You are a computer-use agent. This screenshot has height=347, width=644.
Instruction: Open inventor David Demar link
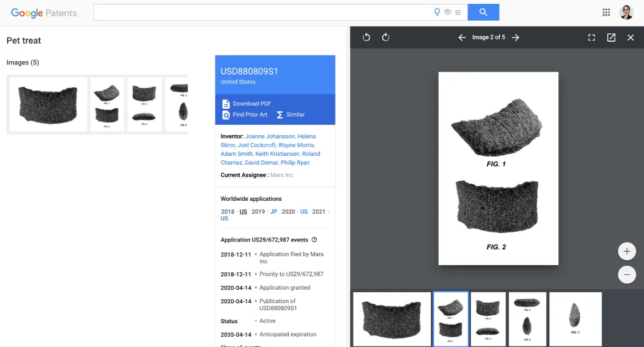click(x=261, y=163)
